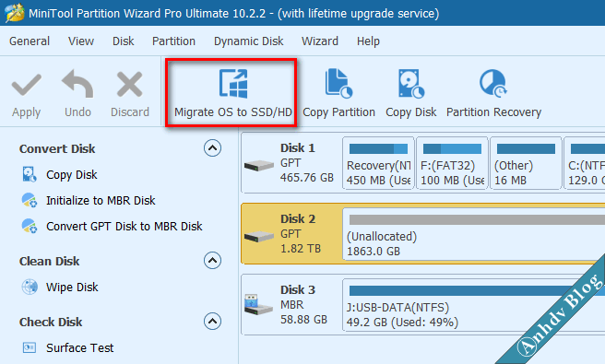Viewport: 605px width, 364px height.
Task: Open Copy Disk from the toolbar
Action: coord(411,83)
